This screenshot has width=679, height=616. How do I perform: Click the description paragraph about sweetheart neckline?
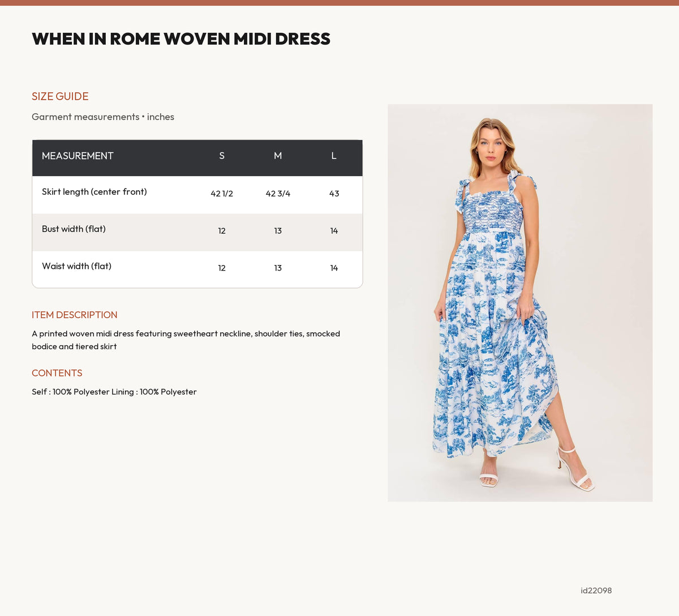(x=186, y=340)
